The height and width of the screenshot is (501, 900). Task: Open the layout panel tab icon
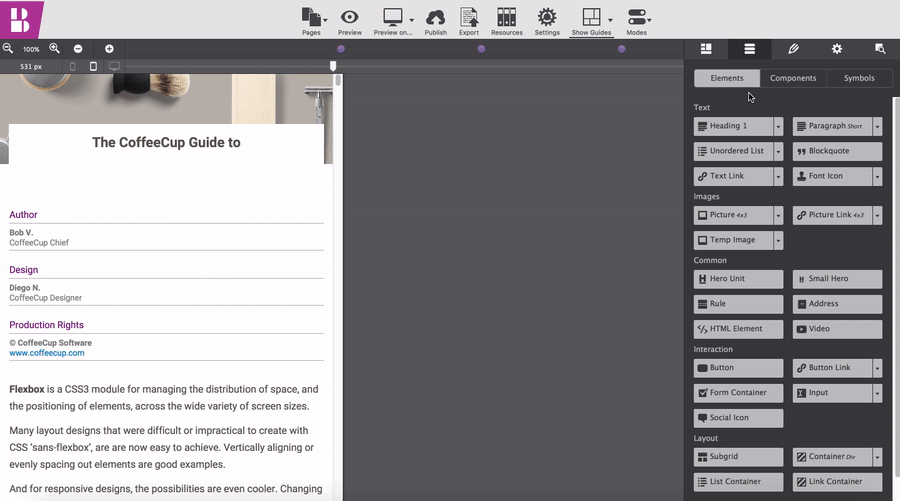coord(706,49)
